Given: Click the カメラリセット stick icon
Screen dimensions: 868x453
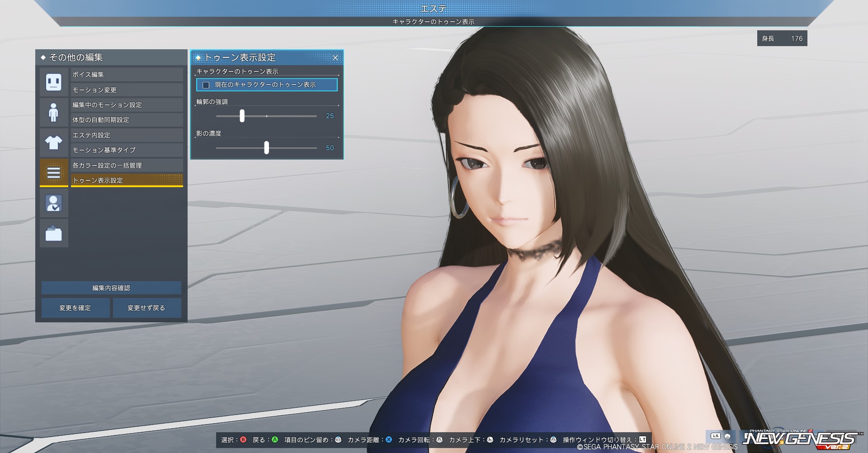Looking at the screenshot, I should point(553,439).
